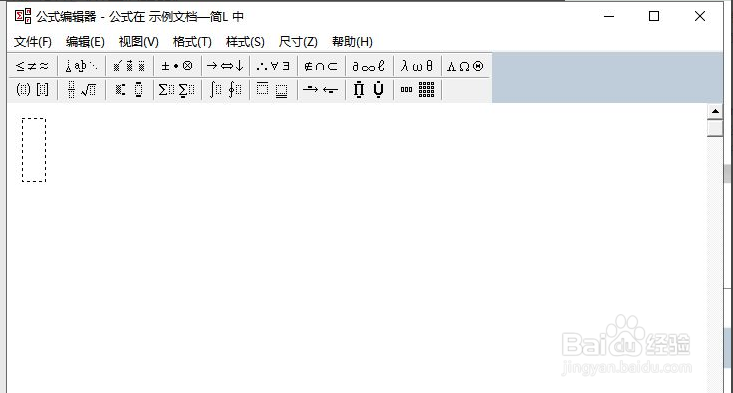Image resolution: width=733 pixels, height=393 pixels.
Task: Open the miscellaneous symbols palette (∂∞ℓ)
Action: pos(369,66)
